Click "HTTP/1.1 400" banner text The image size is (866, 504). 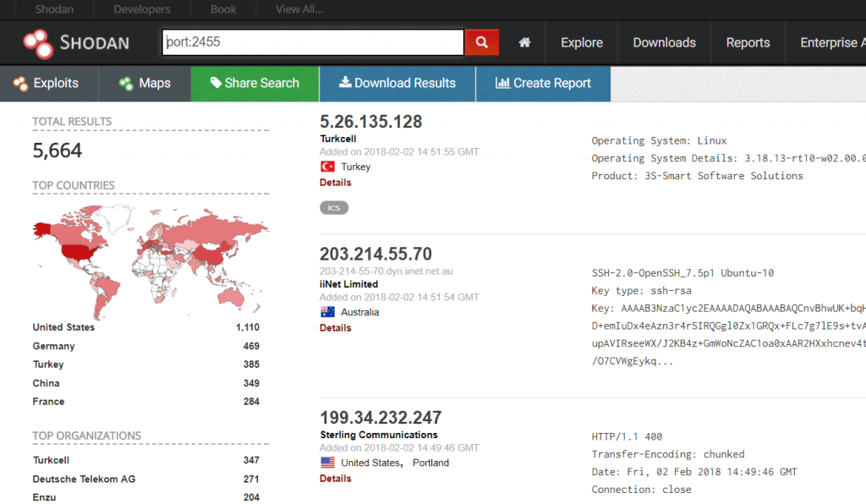click(627, 436)
